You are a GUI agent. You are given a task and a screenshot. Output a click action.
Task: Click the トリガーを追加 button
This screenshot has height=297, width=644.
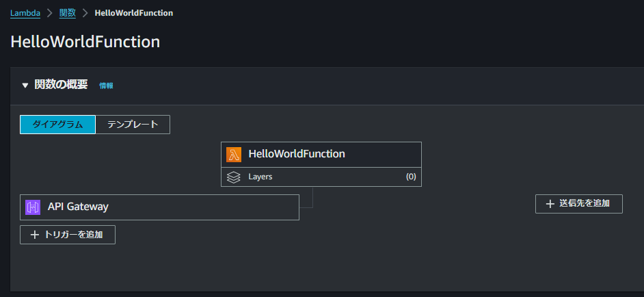click(x=68, y=235)
